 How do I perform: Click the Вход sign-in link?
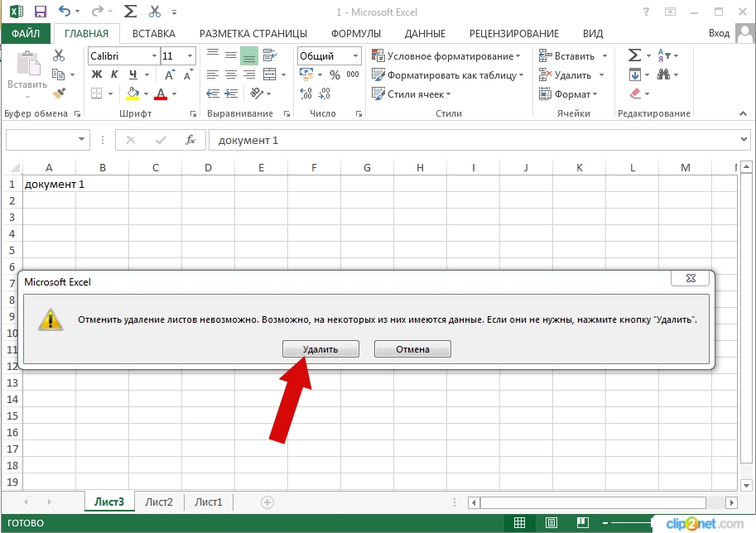pyautogui.click(x=719, y=33)
